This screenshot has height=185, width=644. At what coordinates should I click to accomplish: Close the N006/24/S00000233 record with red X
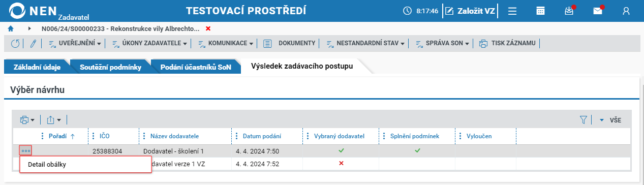pyautogui.click(x=208, y=28)
